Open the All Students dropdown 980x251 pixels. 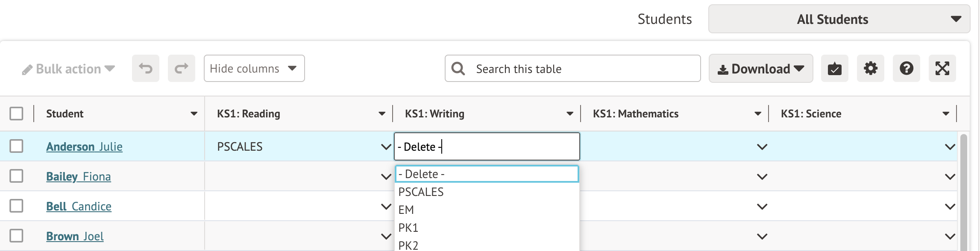839,19
